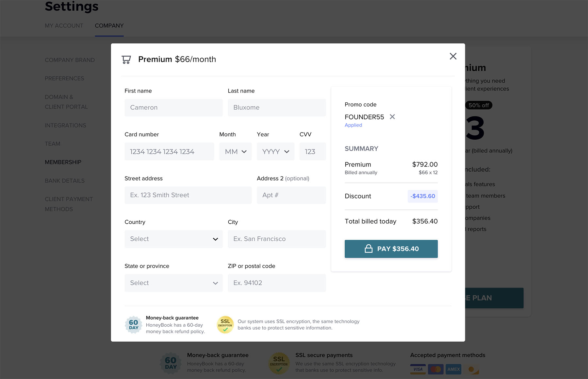Click the PAY $356.40 button
The width and height of the screenshot is (588, 379).
[391, 249]
